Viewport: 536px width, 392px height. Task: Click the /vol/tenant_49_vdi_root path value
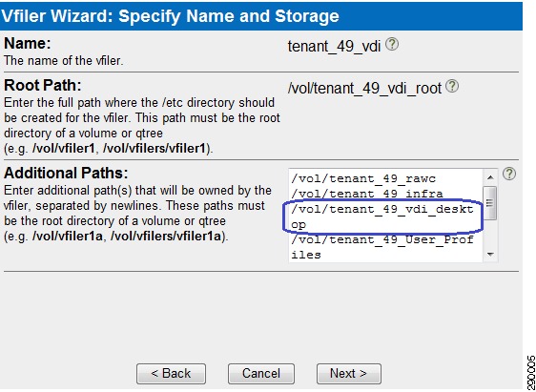click(364, 89)
